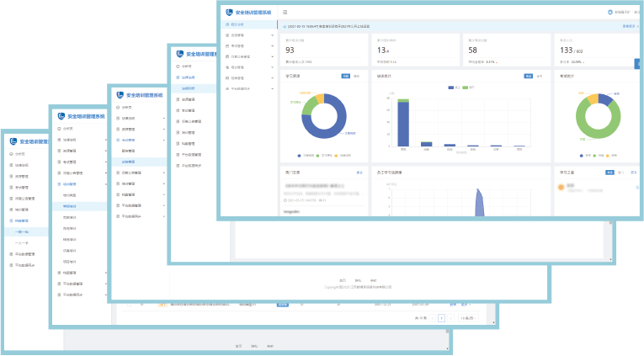Toggle the blue legend series in the bar chart
The width and height of the screenshot is (644, 356).
[x=452, y=87]
